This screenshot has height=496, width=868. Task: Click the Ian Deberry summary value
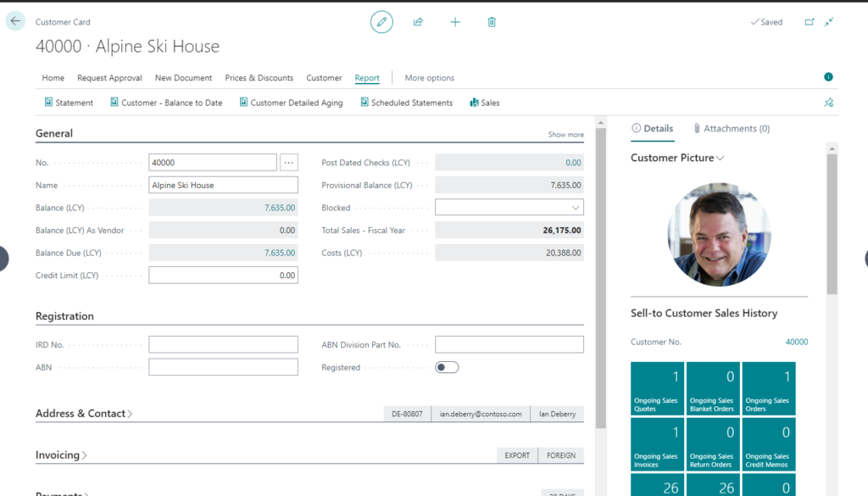pos(558,414)
